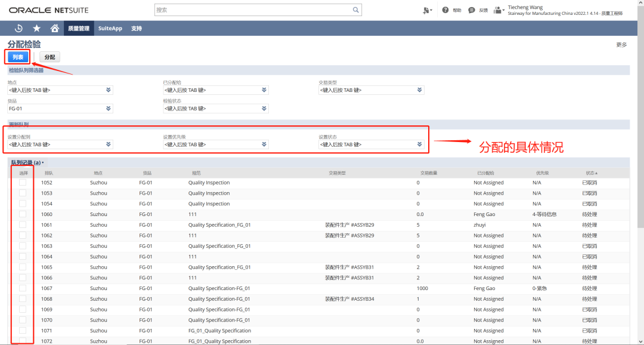Click Quality Specification_FG_01 in row 1063

(x=219, y=246)
